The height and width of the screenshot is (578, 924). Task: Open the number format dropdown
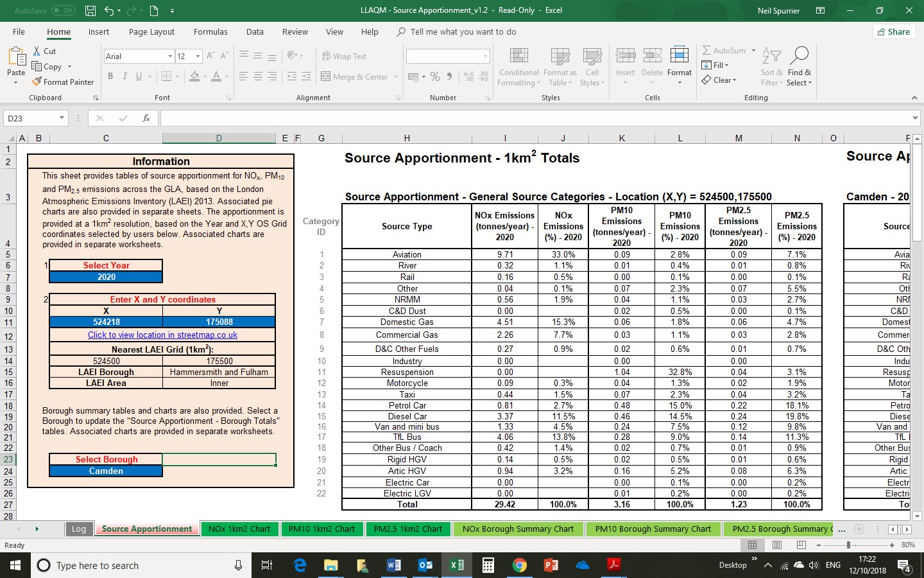point(485,57)
